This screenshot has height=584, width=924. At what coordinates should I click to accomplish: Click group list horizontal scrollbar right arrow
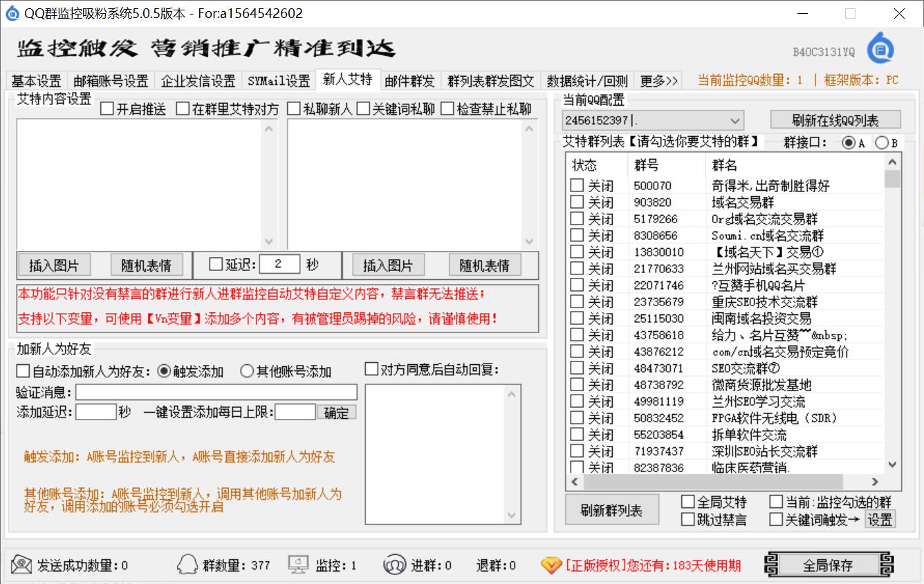pos(875,482)
